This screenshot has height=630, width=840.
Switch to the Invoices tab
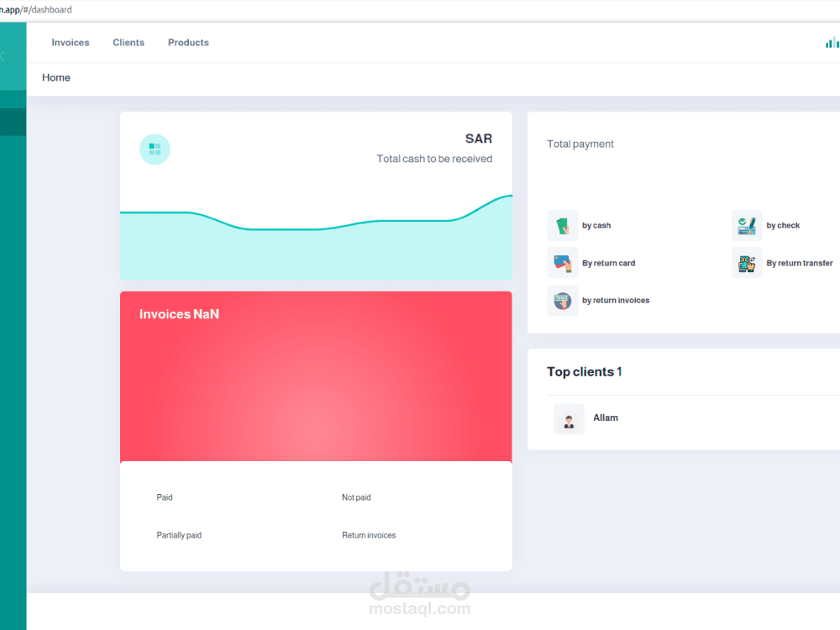coord(70,42)
